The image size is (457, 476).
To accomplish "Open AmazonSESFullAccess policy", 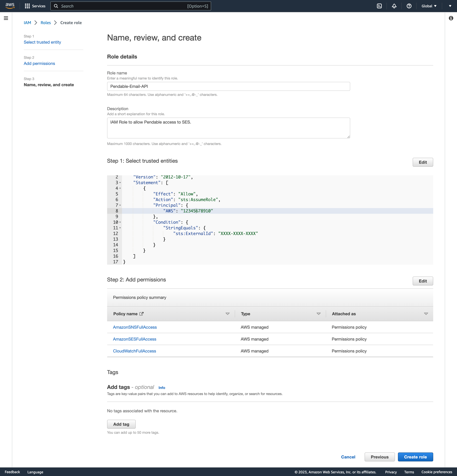I will [134, 339].
